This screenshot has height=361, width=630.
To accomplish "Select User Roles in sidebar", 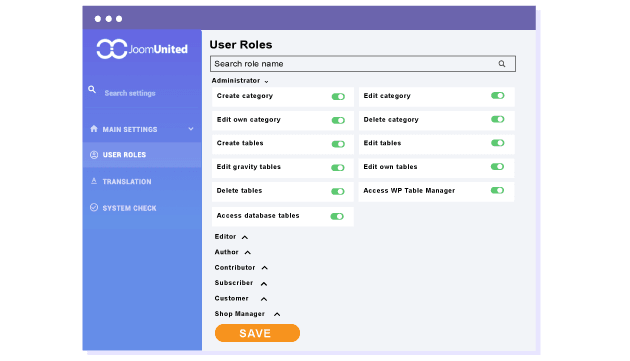I will (x=142, y=155).
